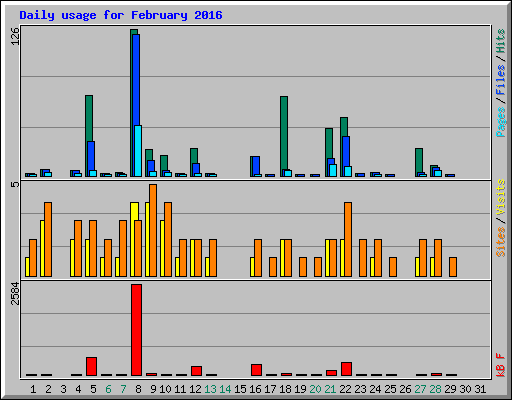The height and width of the screenshot is (400, 512).
Task: Click the day '3' axis label
Action: click(63, 389)
